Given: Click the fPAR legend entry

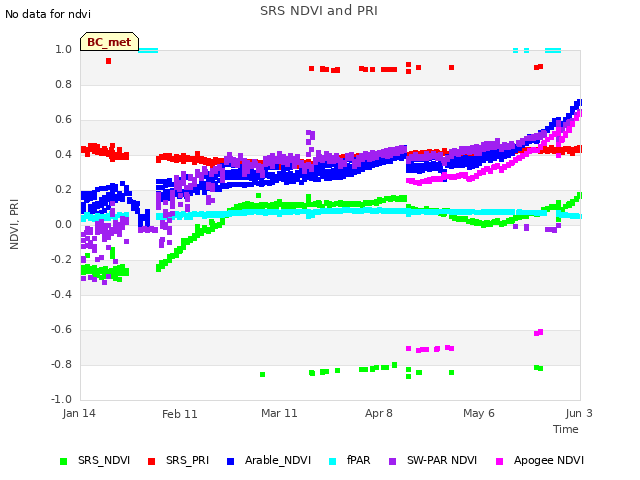Looking at the screenshot, I should coord(350,460).
